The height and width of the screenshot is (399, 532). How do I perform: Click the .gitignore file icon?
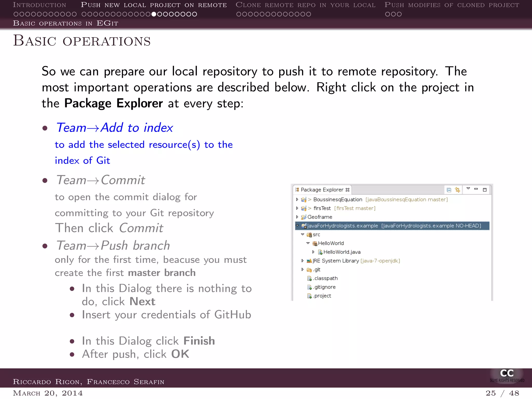coord(309,287)
